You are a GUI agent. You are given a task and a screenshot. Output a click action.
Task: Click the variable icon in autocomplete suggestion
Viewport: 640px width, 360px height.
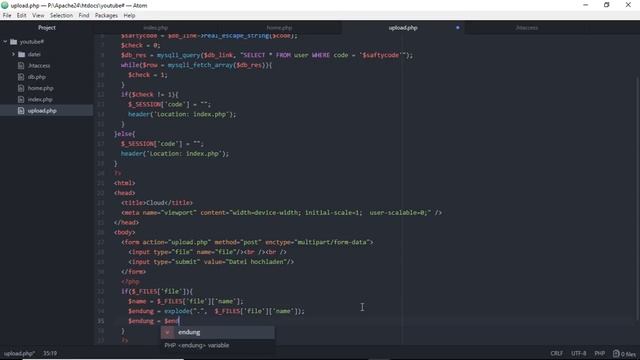167,333
